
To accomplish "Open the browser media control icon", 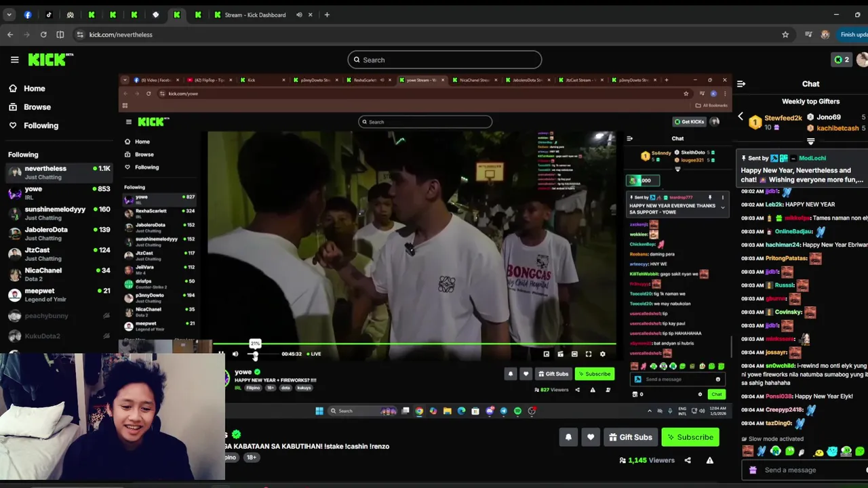I will coord(808,35).
